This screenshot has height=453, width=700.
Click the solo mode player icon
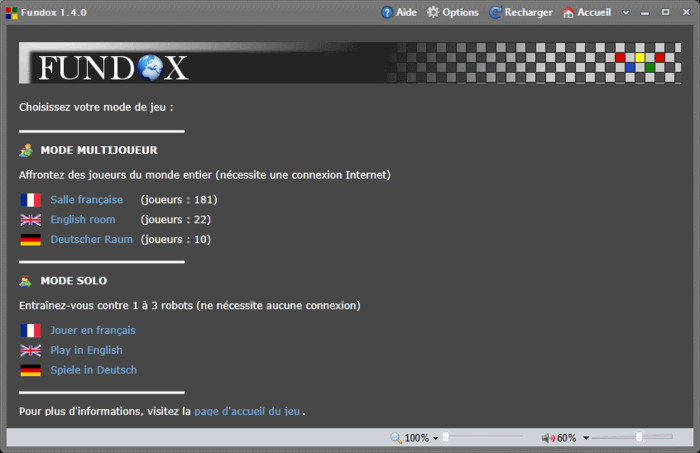tap(26, 281)
